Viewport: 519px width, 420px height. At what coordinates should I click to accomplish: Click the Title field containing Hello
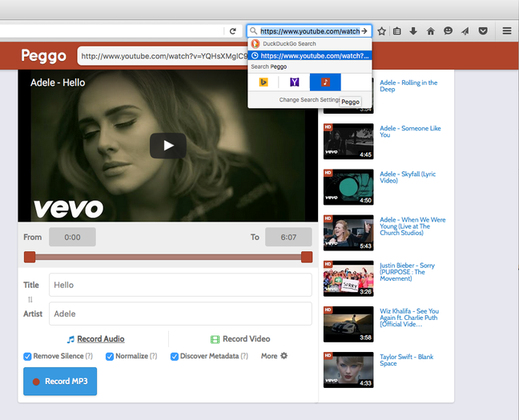[180, 285]
